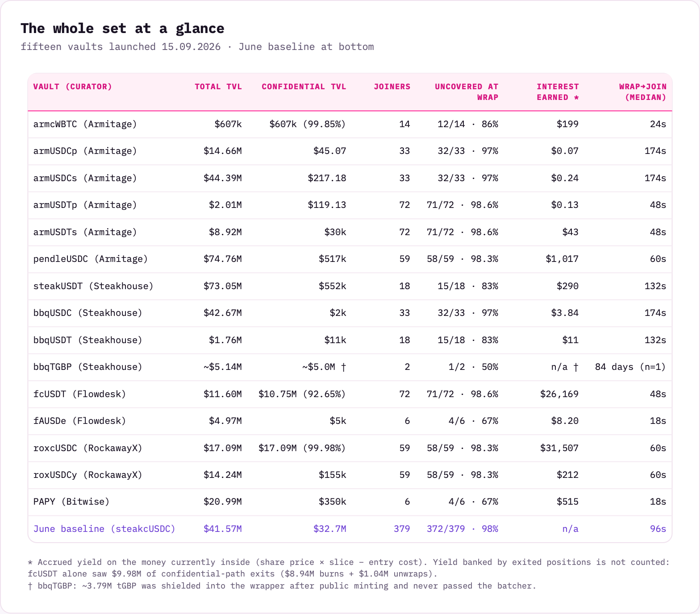Click the "$10.75M (92.65%)" confidential TVL cell

[302, 394]
